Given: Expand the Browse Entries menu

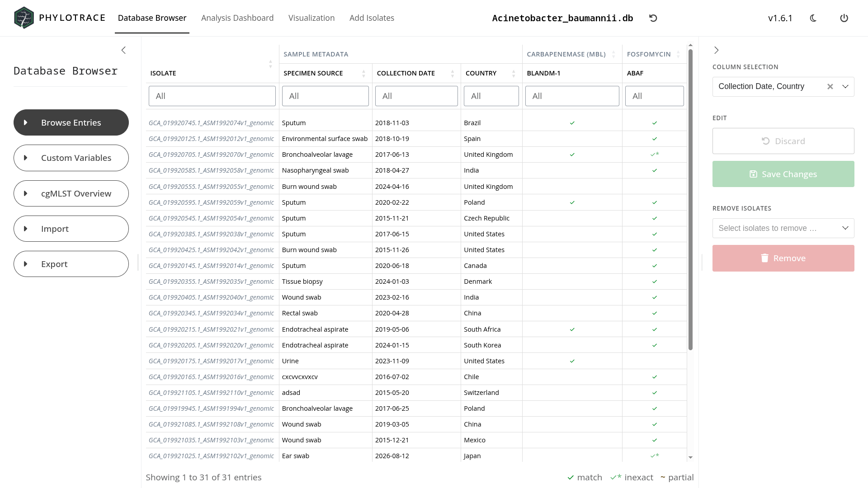Looking at the screenshot, I should pyautogui.click(x=71, y=122).
